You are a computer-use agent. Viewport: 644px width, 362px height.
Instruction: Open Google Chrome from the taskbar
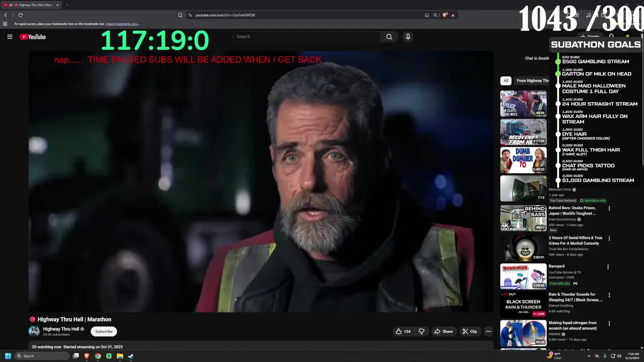[98, 356]
